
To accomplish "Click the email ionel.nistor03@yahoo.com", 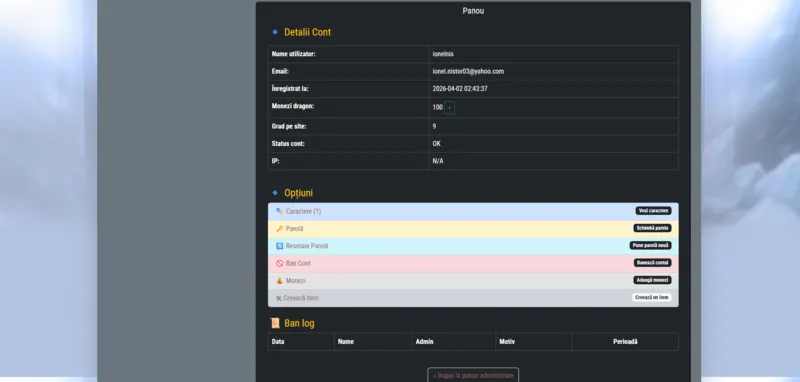I will coord(468,71).
